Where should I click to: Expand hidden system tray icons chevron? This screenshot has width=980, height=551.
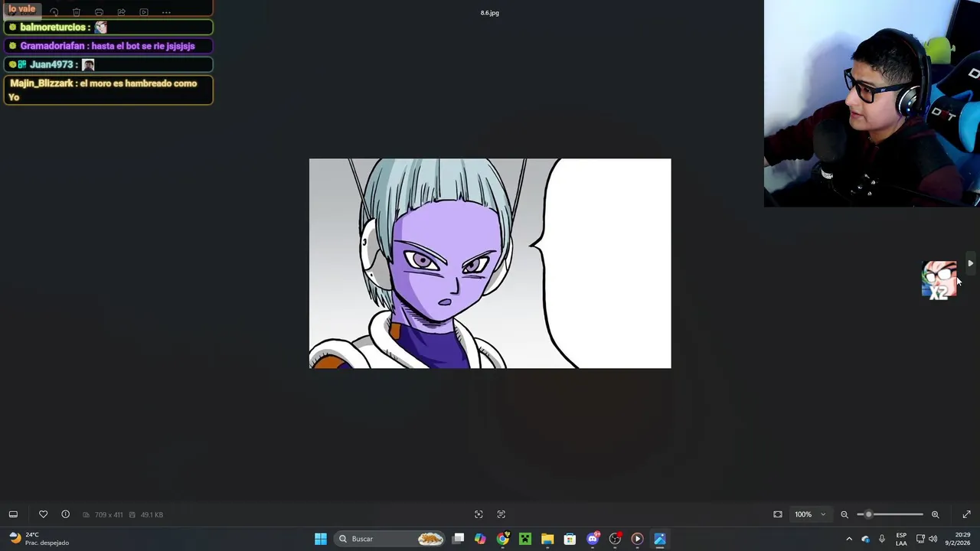click(x=849, y=539)
